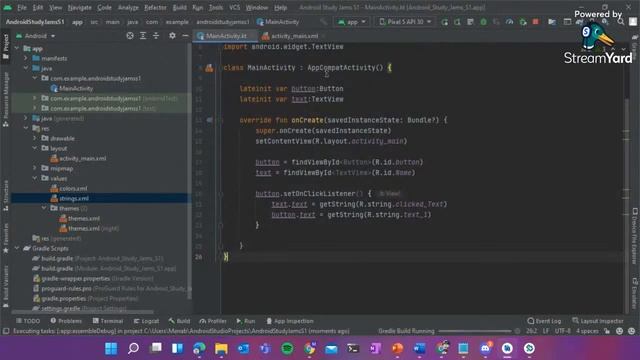Open the Layout Inspector
Image resolution: width=640 pixels, height=360 pixels.
point(598,321)
